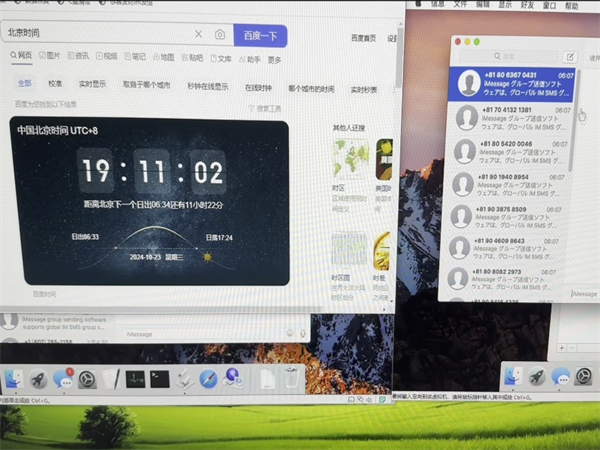The width and height of the screenshot is (600, 450).
Task: Click the 北京时间 search input field
Action: click(95, 34)
